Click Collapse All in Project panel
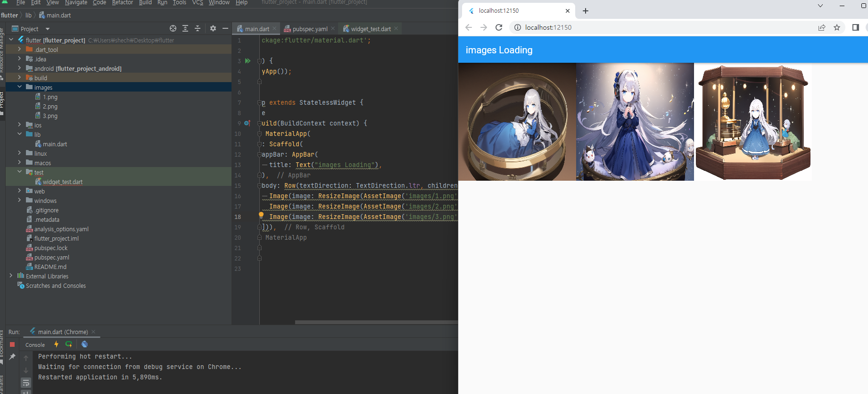 point(198,29)
